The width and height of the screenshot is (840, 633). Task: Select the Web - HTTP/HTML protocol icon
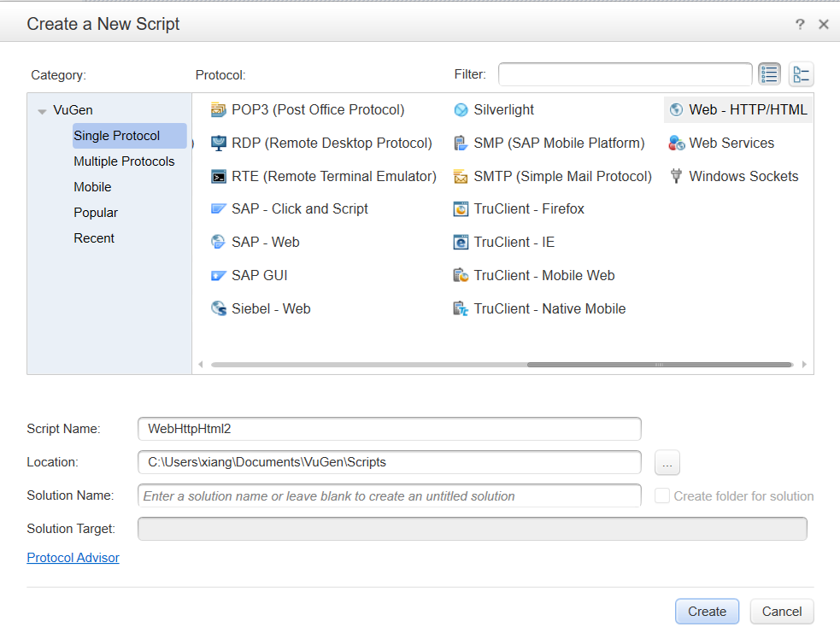(x=676, y=110)
